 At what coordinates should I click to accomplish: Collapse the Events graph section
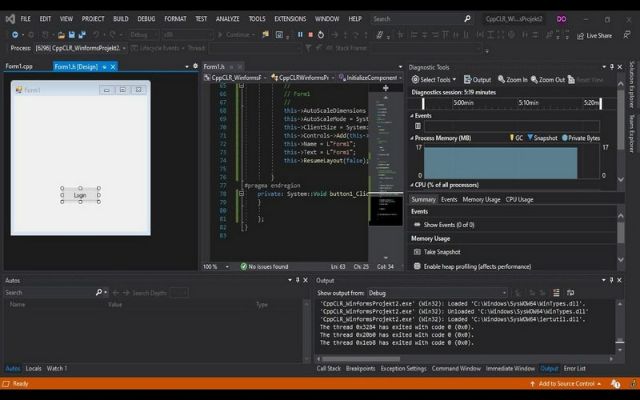[x=412, y=116]
